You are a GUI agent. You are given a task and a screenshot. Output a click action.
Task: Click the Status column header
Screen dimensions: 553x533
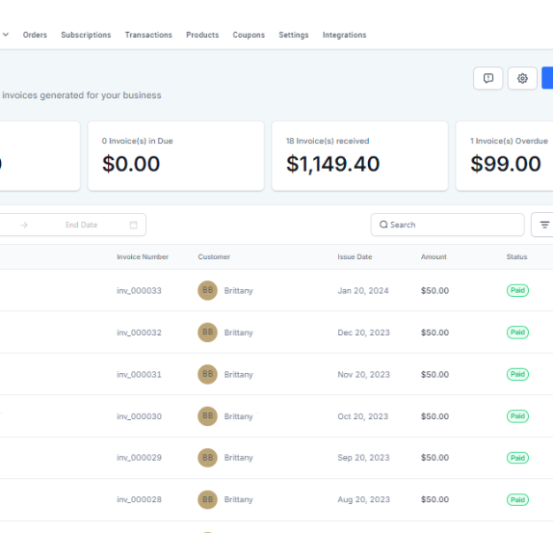517,257
